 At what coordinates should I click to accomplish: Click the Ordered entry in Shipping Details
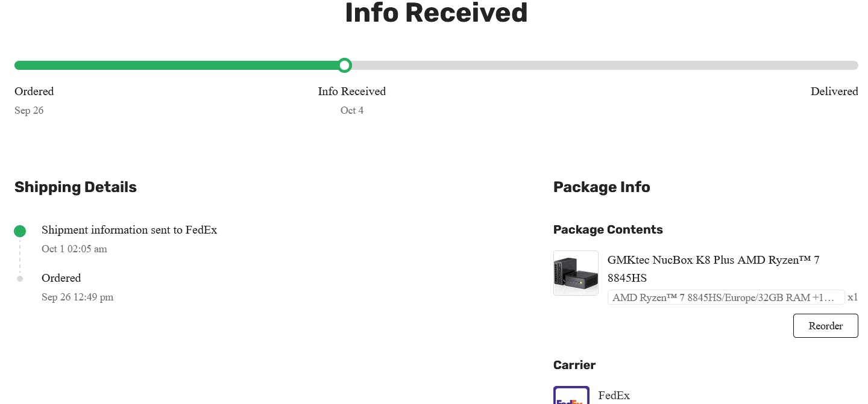[61, 278]
